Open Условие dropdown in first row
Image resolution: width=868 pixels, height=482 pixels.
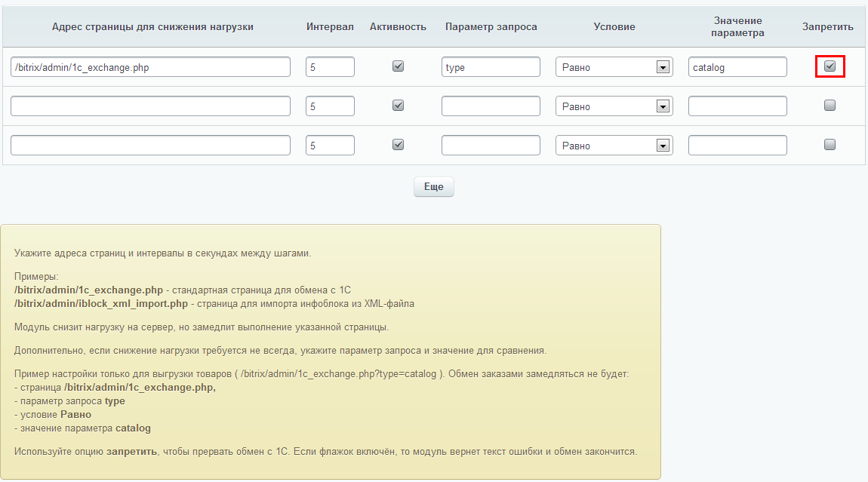click(x=614, y=67)
